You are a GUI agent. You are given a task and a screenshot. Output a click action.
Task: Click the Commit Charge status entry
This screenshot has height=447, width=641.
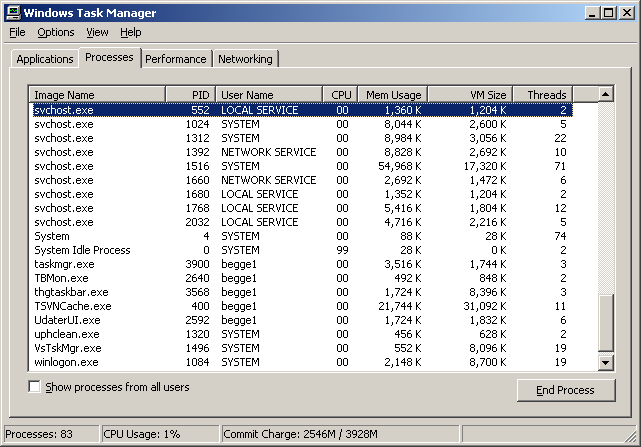tap(341, 434)
